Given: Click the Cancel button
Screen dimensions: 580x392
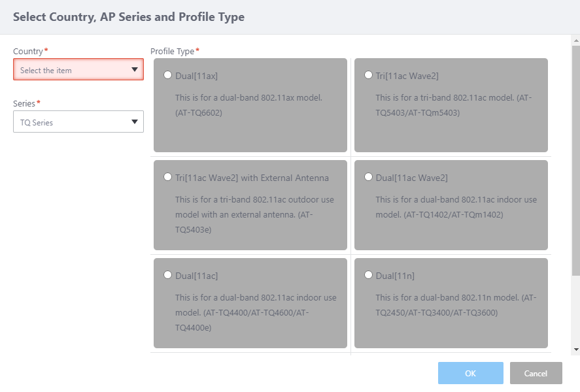Looking at the screenshot, I should coord(536,373).
